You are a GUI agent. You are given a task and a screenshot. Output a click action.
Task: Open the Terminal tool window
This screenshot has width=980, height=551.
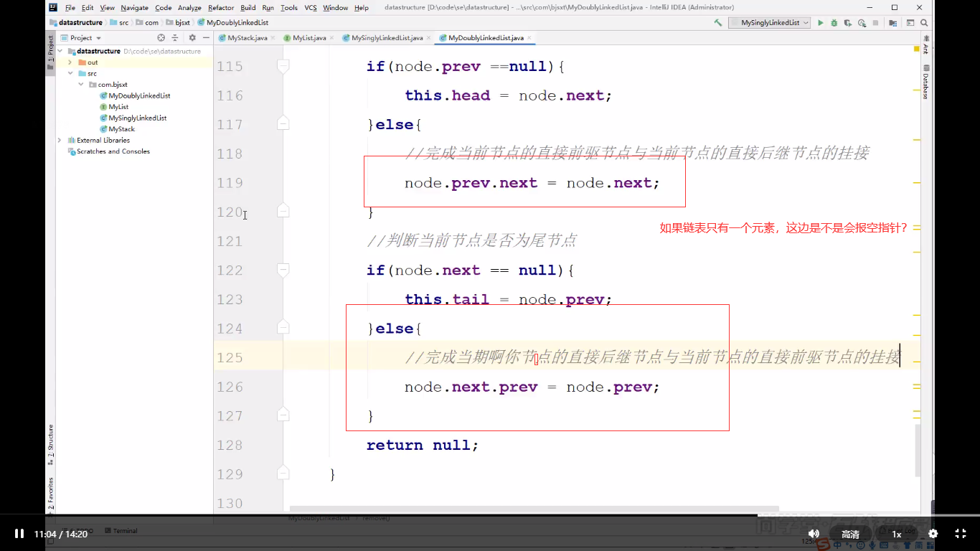121,531
